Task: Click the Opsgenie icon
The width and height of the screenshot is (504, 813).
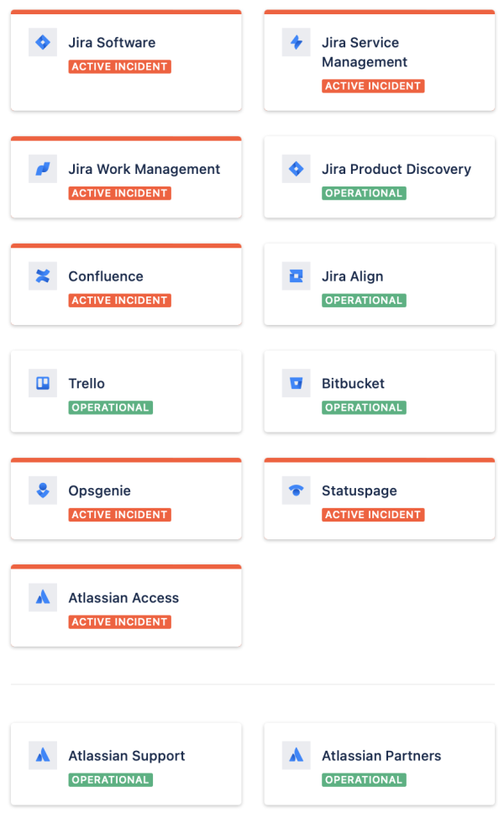Action: click(43, 490)
